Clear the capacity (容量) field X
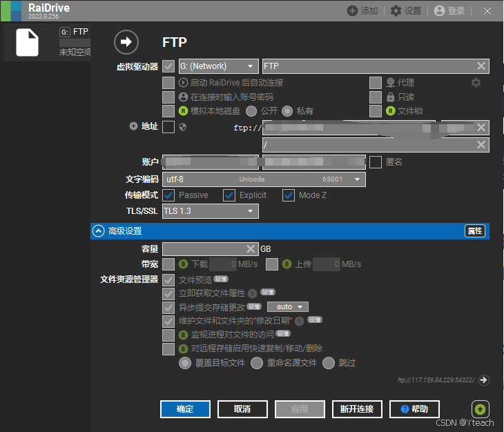The width and height of the screenshot is (504, 432). click(x=251, y=249)
